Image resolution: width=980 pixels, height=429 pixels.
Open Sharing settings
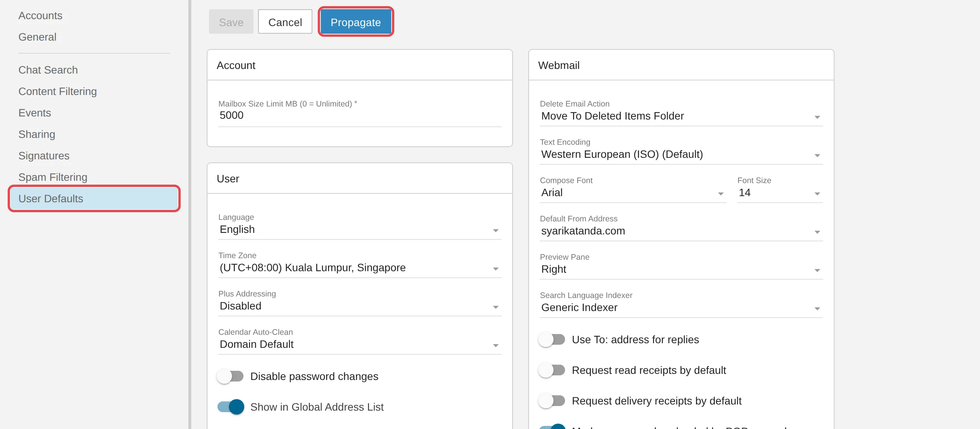pyautogui.click(x=37, y=134)
